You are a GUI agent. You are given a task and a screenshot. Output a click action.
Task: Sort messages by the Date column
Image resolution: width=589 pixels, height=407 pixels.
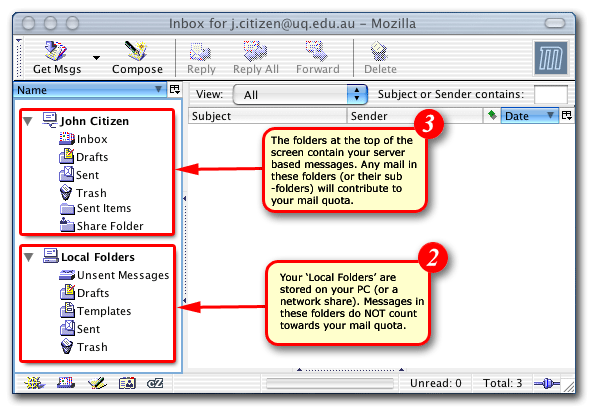coord(529,116)
